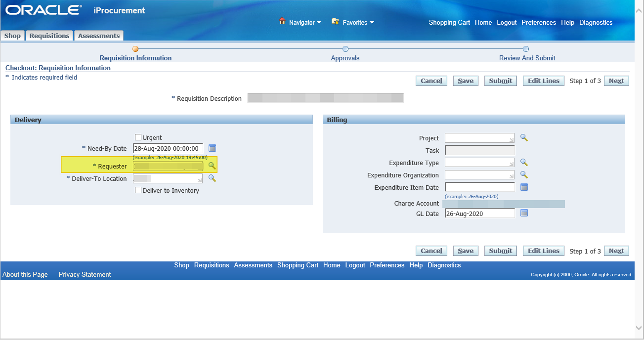Open footer Logout link
This screenshot has width=644, height=340.
pos(355,265)
